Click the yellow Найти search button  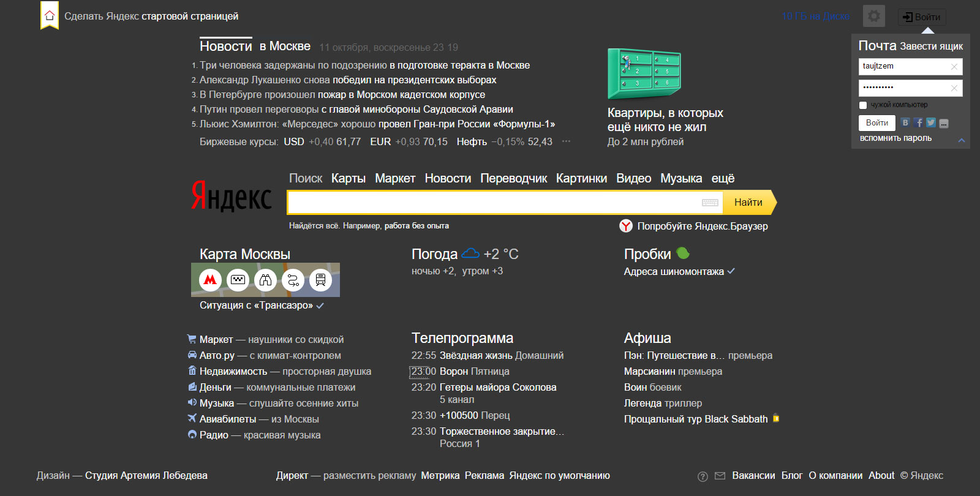749,203
